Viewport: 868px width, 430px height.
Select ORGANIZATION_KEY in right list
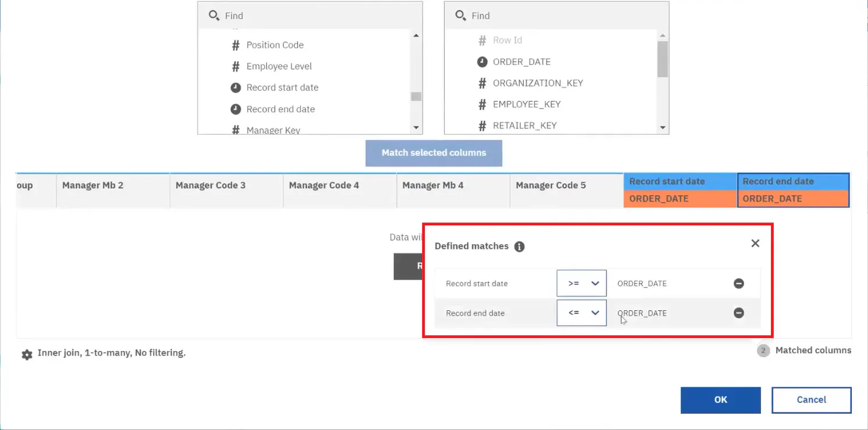click(x=538, y=83)
